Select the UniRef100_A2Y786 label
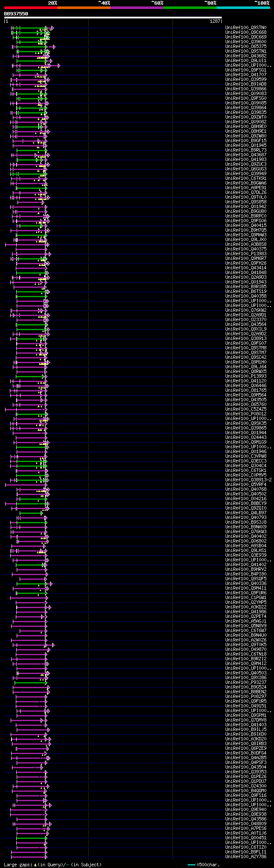 (x=246, y=857)
